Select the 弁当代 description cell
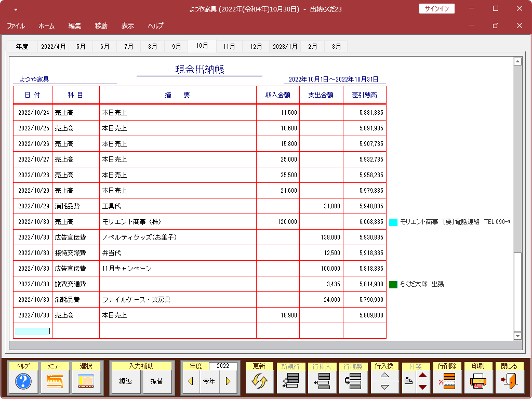Screen dimensions: 532x399 click(178, 253)
